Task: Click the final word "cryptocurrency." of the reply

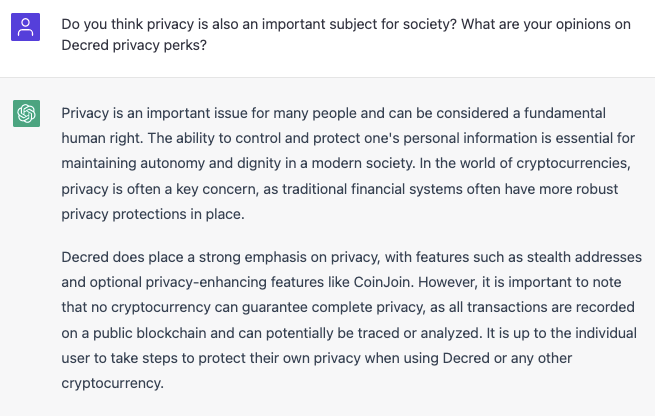Action: tap(112, 383)
